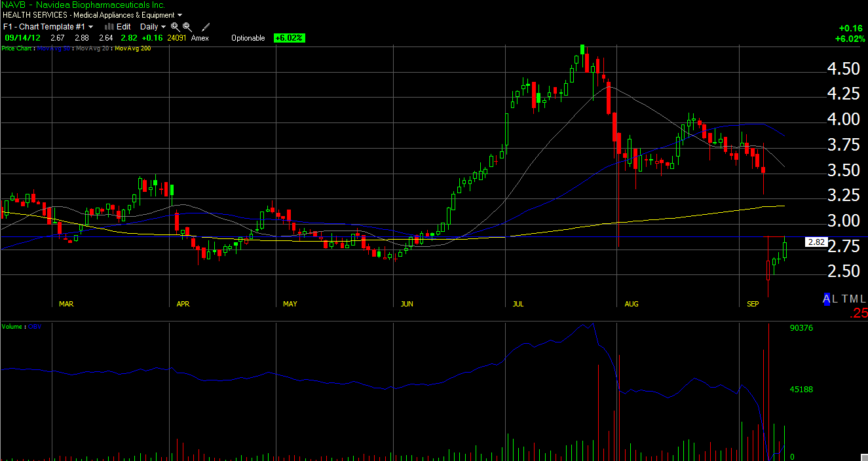
Task: Click the zoom in magnifier icon
Action: click(x=175, y=27)
